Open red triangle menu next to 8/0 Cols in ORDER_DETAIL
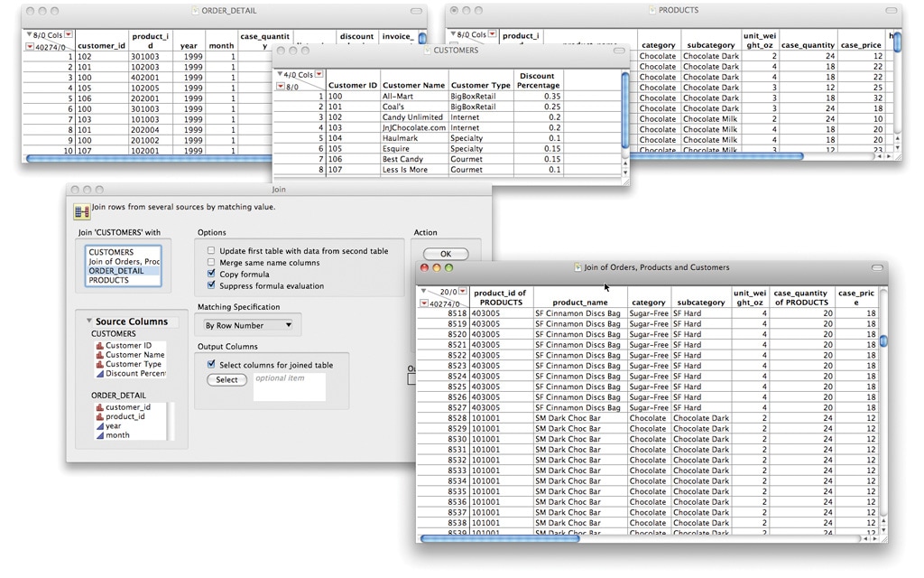Viewport: 924px width, 578px height. click(x=69, y=35)
